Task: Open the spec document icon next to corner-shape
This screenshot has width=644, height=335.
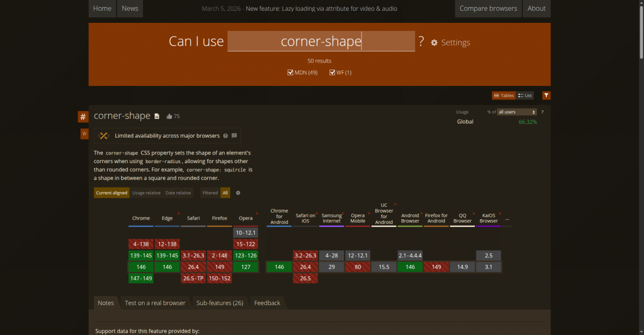Action: (157, 116)
